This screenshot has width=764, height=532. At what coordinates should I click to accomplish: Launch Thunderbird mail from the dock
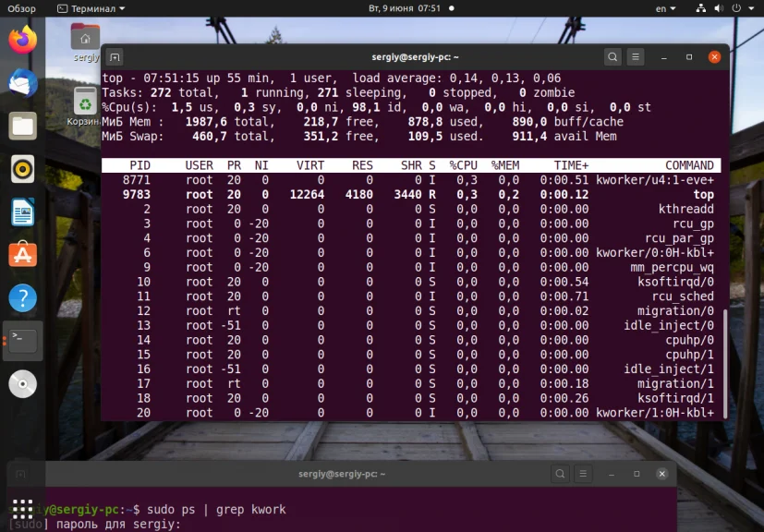(22, 83)
